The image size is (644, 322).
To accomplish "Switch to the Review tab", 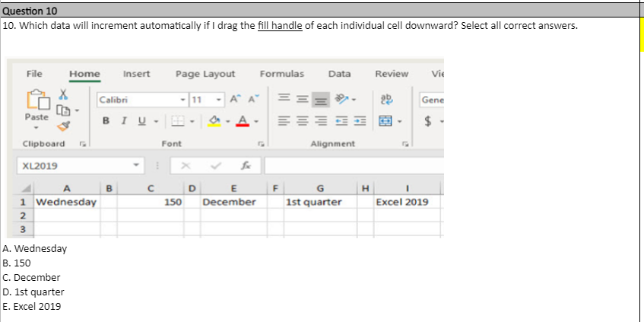I will 392,74.
